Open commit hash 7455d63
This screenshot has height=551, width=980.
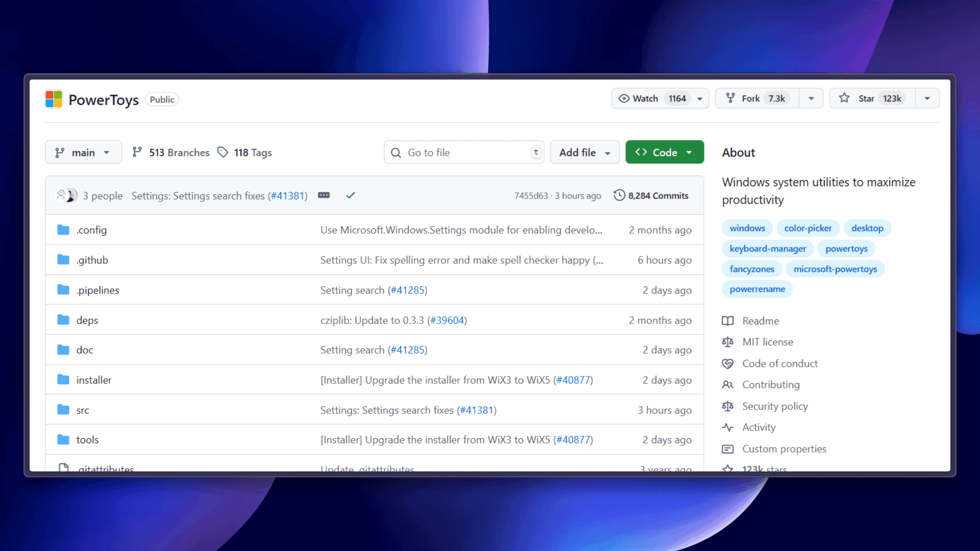point(531,196)
